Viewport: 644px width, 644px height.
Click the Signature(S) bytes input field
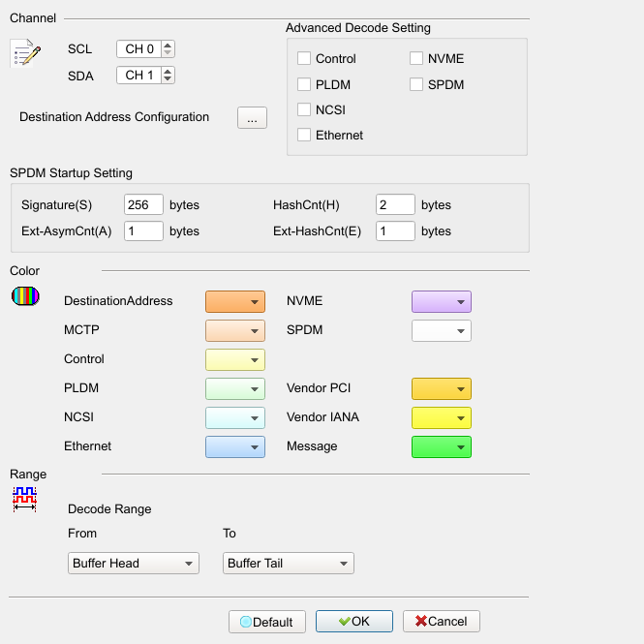coord(143,204)
